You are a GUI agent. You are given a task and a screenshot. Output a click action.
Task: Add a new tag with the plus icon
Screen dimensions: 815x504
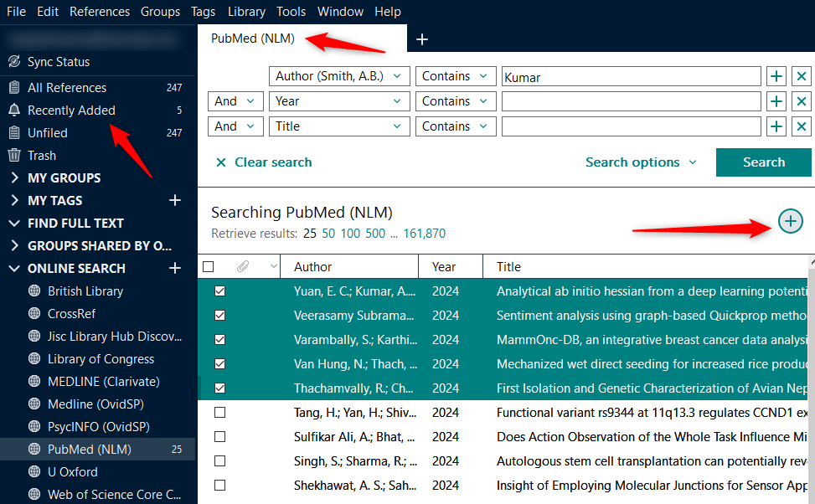coord(175,201)
